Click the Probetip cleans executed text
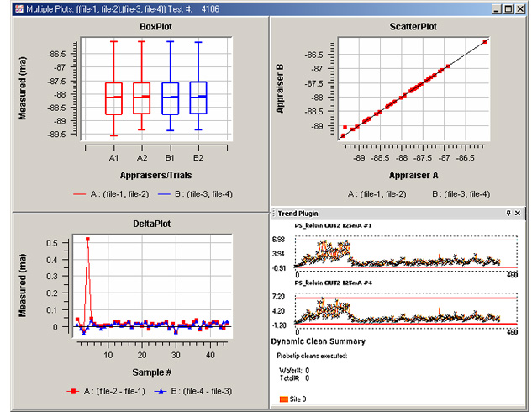 tap(312, 356)
